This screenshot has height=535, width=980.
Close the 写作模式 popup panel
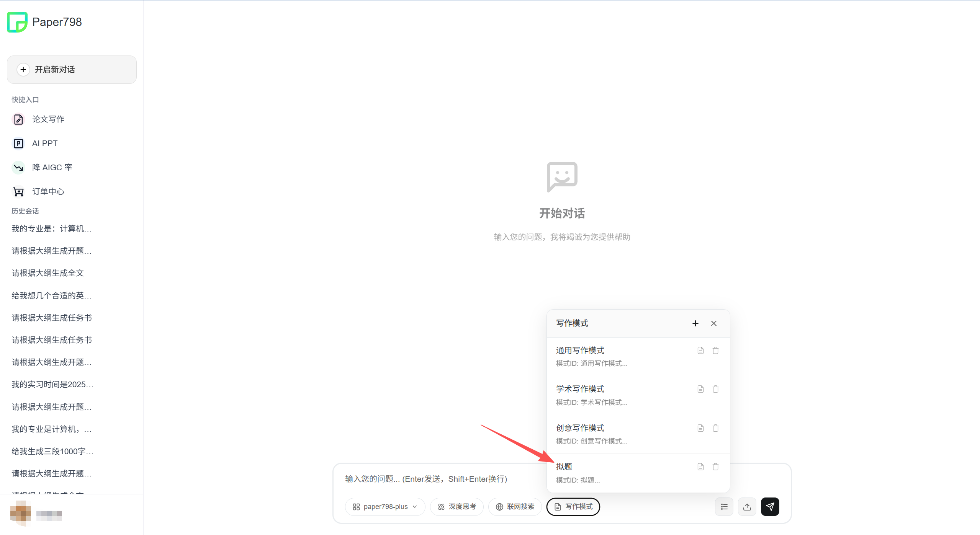point(714,323)
